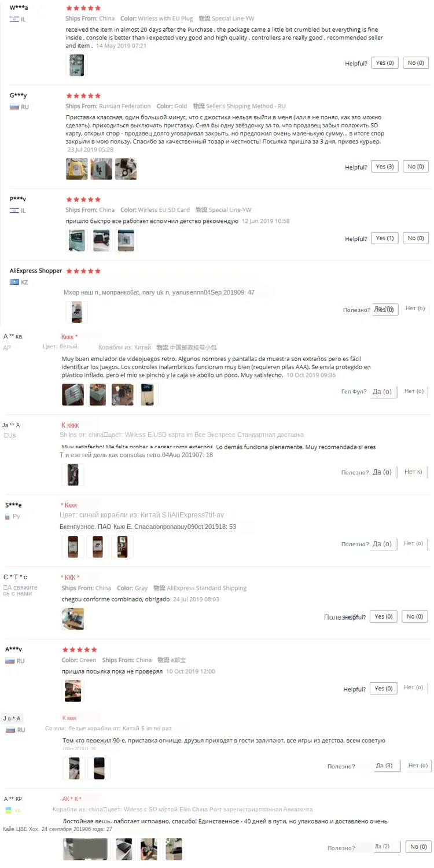Open the thumbnail under chegou conforme combinado
The image size is (434, 868).
pos(73,619)
